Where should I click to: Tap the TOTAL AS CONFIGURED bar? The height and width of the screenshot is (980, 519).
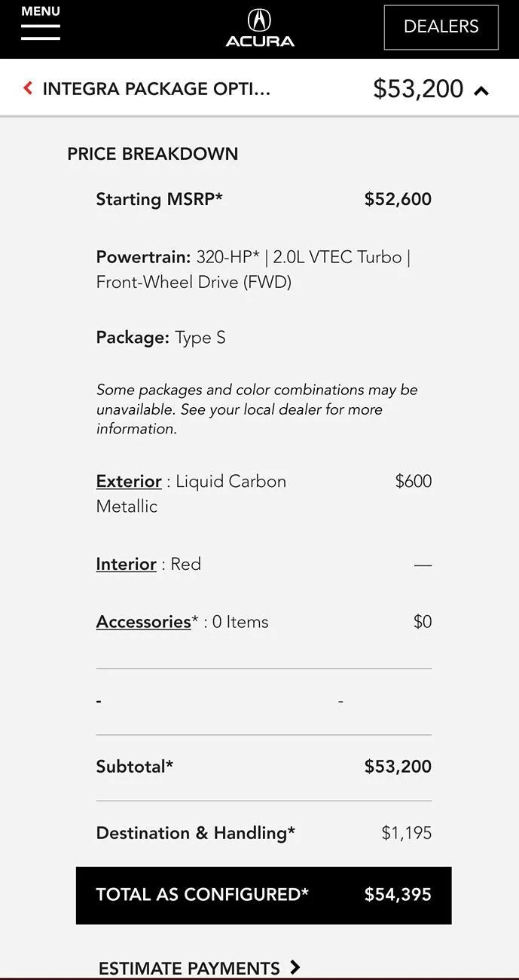coord(263,894)
